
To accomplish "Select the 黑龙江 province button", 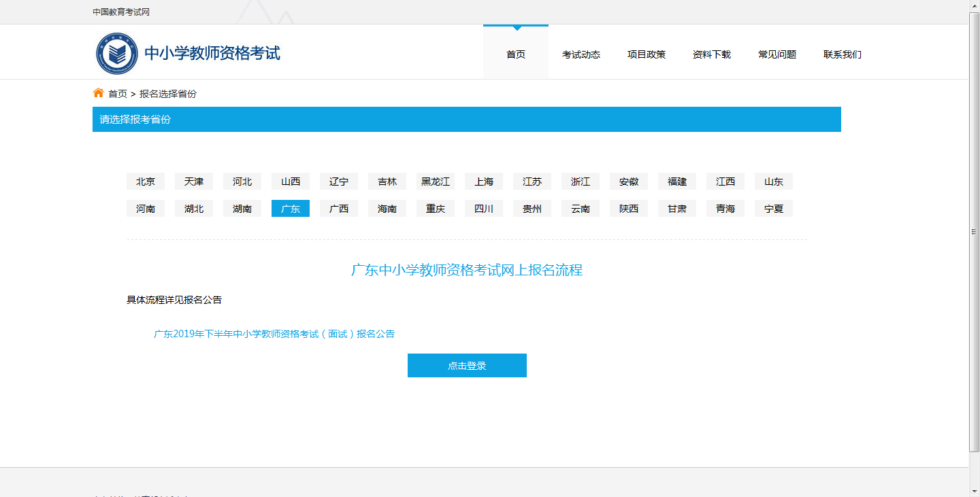I will [x=436, y=182].
